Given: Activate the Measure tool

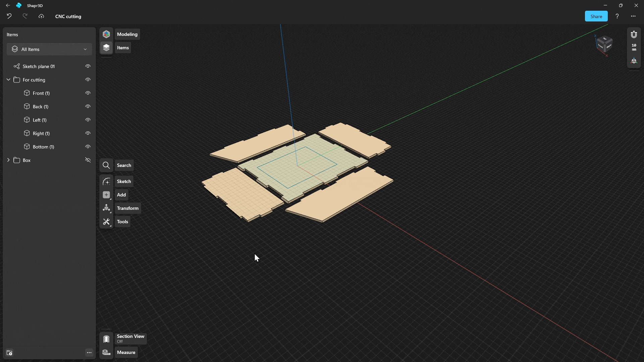Looking at the screenshot, I should click(106, 352).
